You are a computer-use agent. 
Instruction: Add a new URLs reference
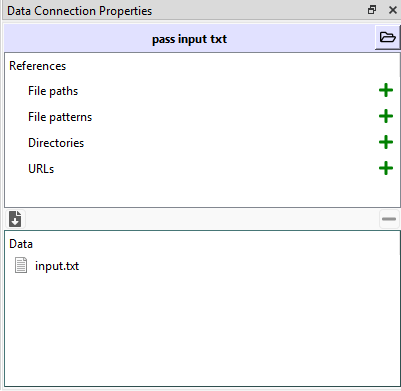pos(386,168)
